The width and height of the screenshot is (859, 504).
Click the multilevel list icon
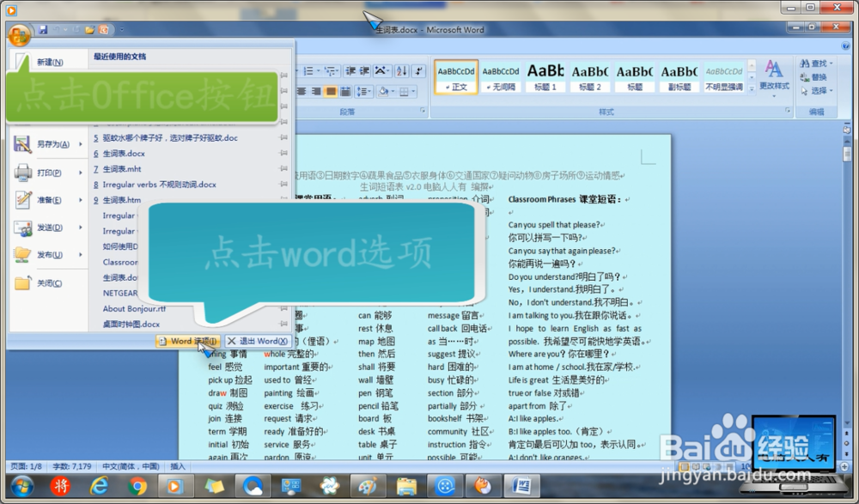[331, 71]
